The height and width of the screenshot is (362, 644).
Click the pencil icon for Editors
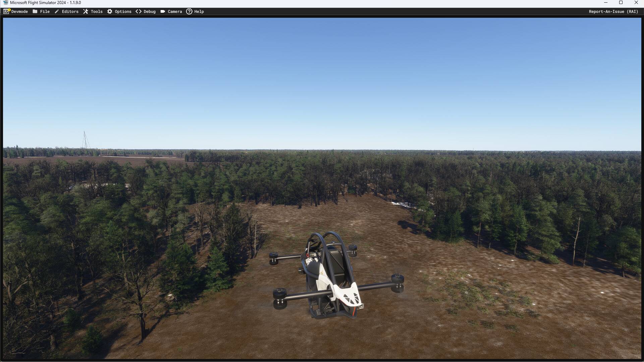(57, 11)
